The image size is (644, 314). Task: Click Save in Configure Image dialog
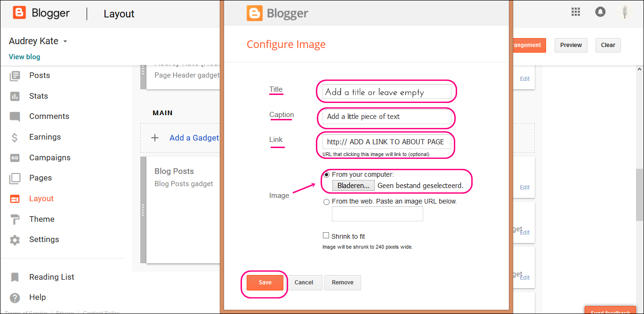(x=265, y=283)
